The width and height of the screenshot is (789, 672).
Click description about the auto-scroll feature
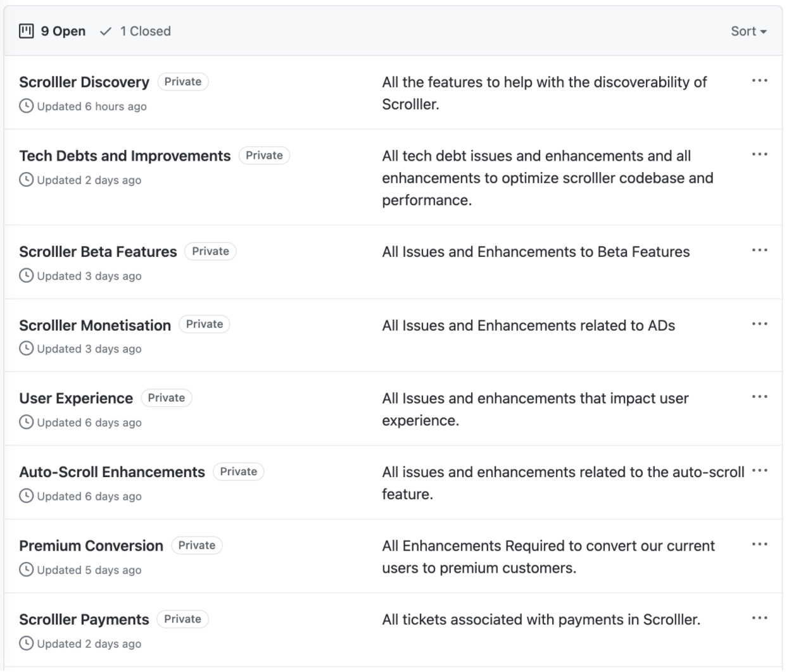[x=564, y=483]
